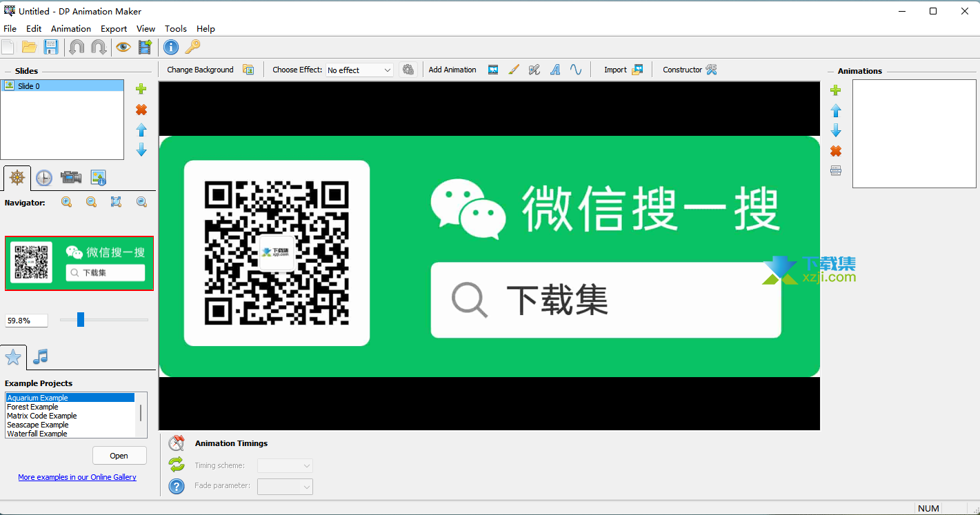Select the music note tab
980x515 pixels.
[x=41, y=356]
